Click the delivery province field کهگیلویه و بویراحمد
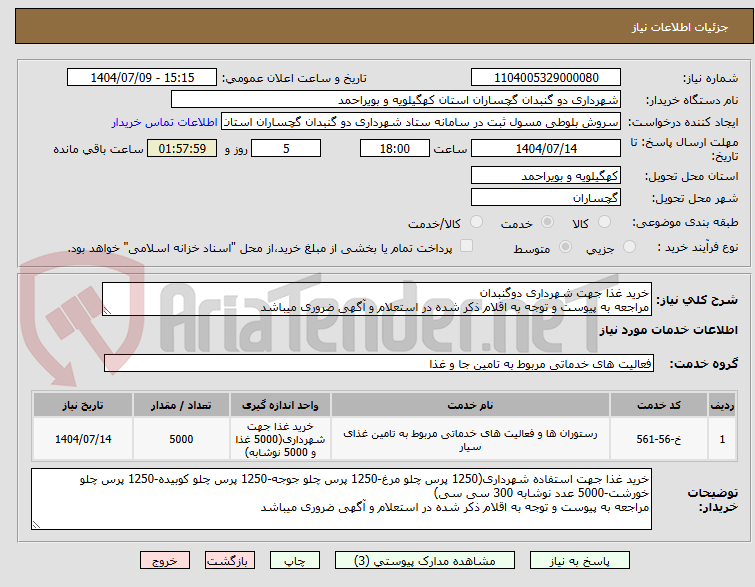Image resolution: width=755 pixels, height=587 pixels. 546,175
